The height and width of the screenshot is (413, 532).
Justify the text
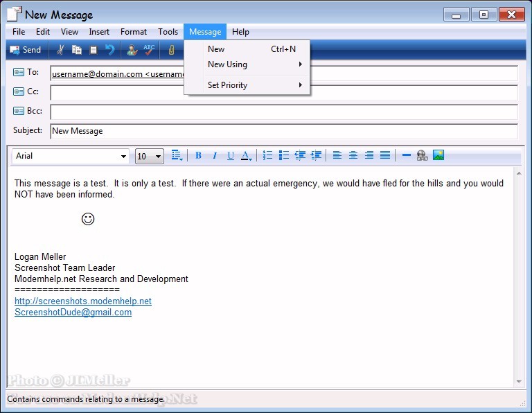[385, 155]
